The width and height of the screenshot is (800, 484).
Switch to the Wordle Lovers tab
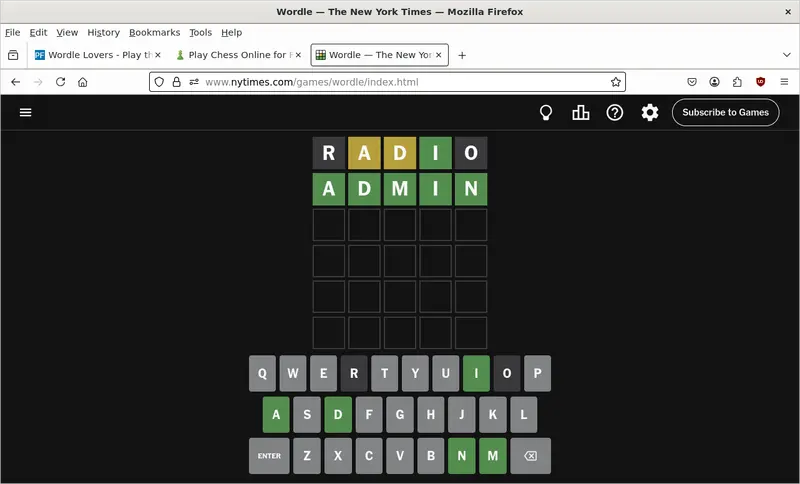point(97,55)
